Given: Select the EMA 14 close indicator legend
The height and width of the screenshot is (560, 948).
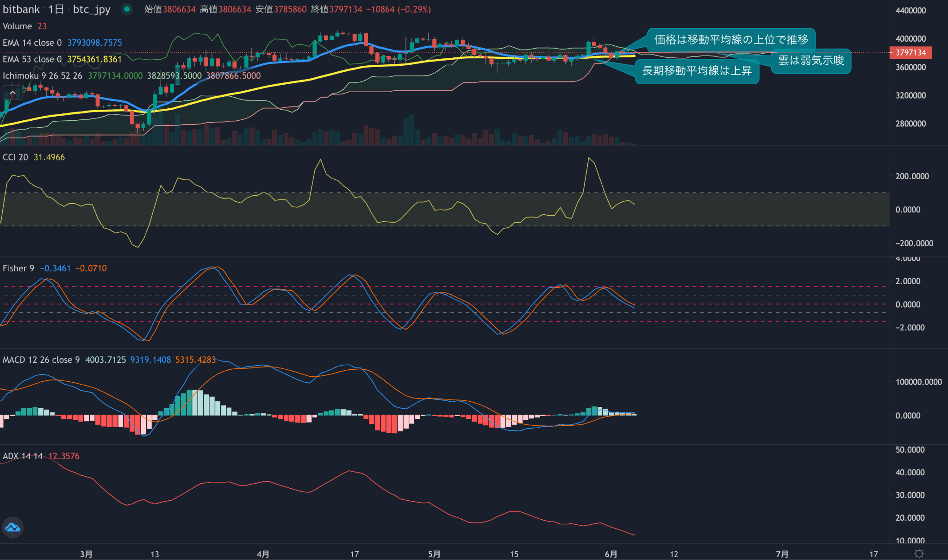Looking at the screenshot, I should (32, 43).
